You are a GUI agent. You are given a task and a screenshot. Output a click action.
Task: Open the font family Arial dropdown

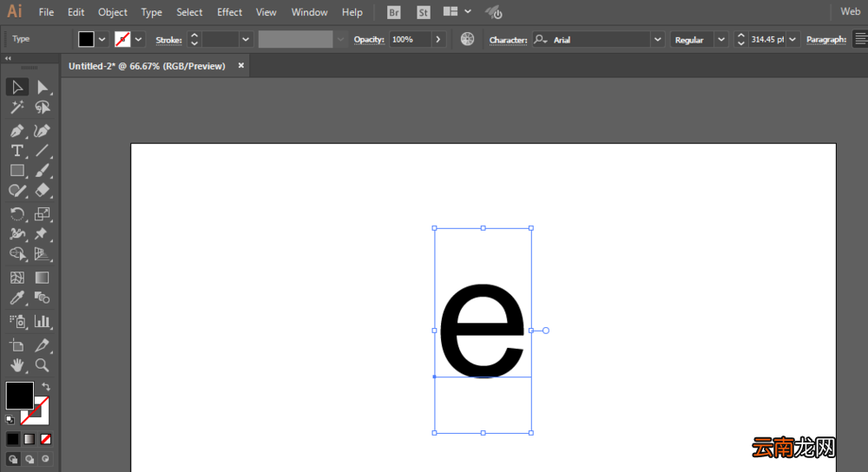(x=658, y=39)
